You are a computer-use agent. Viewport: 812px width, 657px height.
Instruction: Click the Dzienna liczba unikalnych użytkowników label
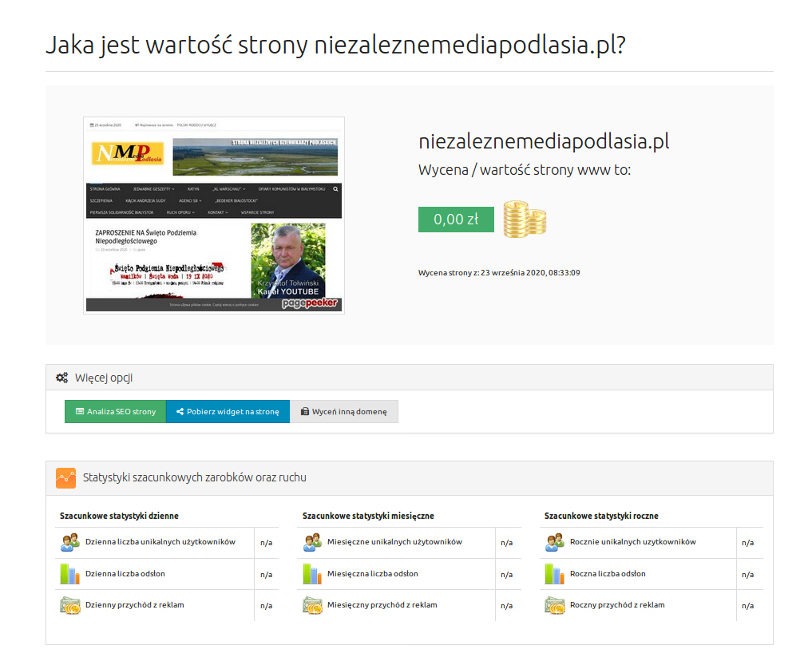tap(160, 542)
